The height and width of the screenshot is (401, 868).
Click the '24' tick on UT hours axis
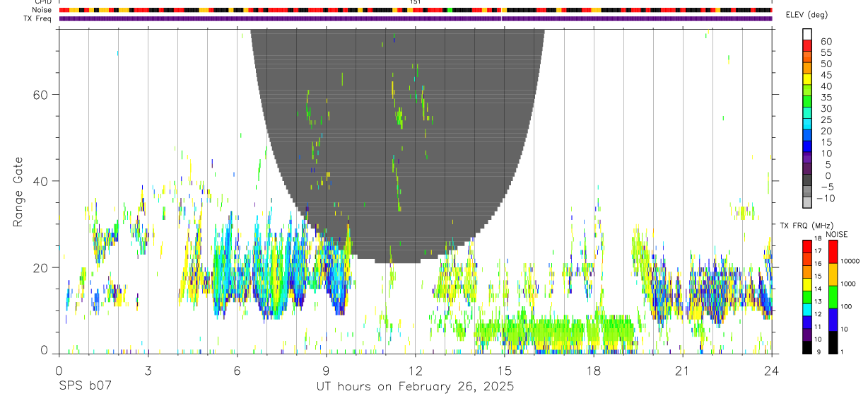coord(771,371)
